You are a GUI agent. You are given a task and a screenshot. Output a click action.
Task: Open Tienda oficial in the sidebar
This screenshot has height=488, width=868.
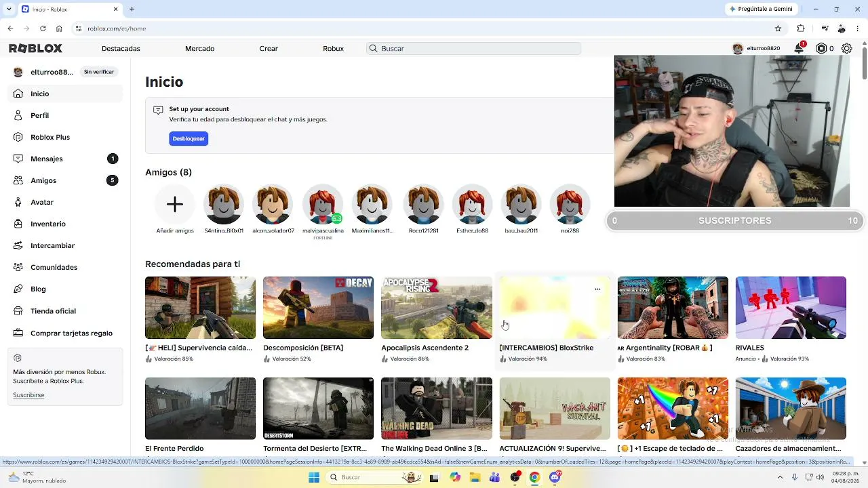coord(66,311)
